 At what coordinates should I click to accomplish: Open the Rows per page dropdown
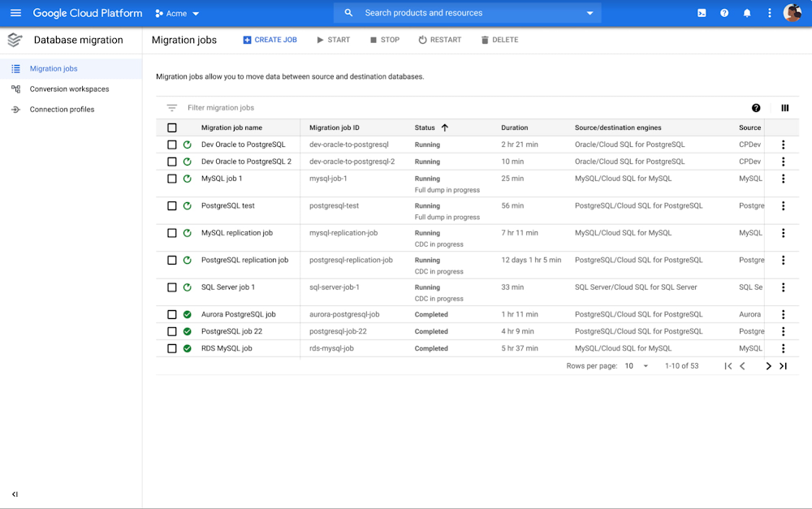pos(637,366)
